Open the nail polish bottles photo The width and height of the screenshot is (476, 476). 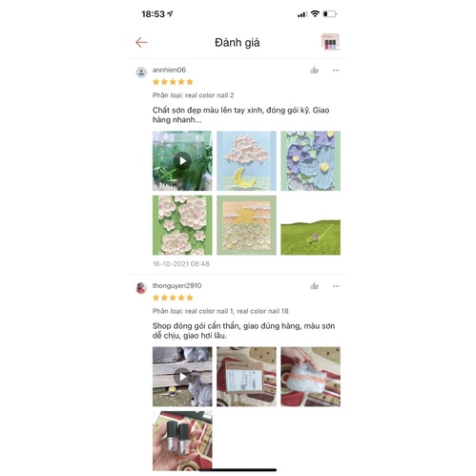click(x=182, y=441)
